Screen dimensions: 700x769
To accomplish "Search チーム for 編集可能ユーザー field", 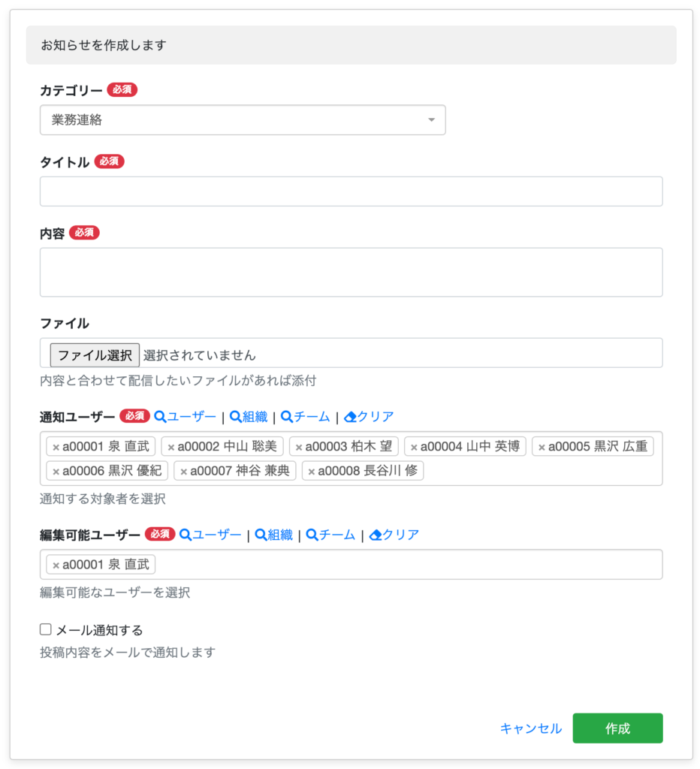I will click(x=330, y=535).
